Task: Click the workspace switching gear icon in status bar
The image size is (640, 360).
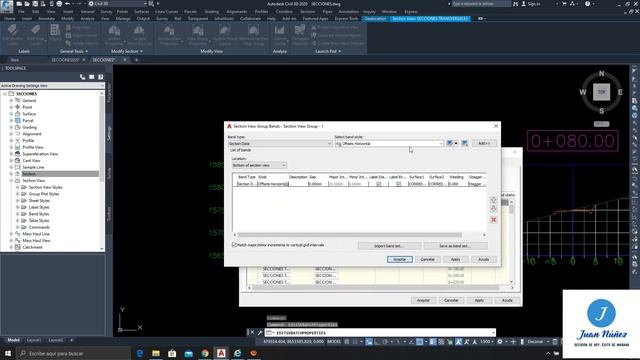Action: coord(500,342)
